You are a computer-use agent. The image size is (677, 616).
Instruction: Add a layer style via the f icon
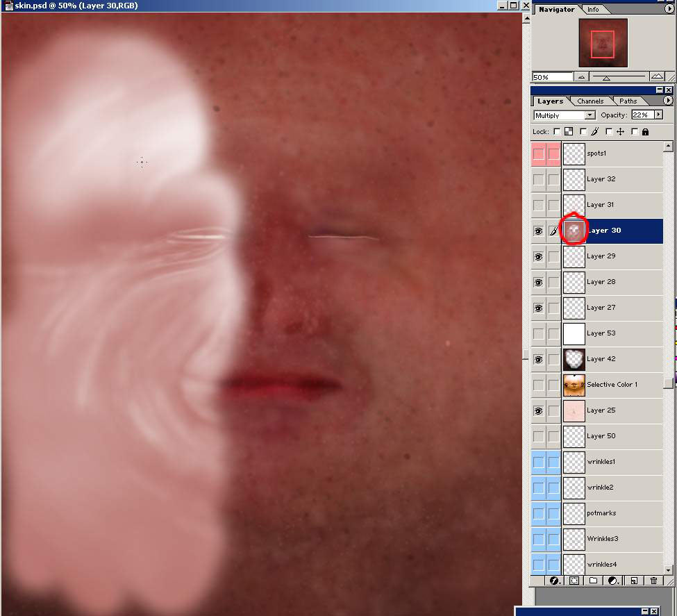click(x=555, y=580)
